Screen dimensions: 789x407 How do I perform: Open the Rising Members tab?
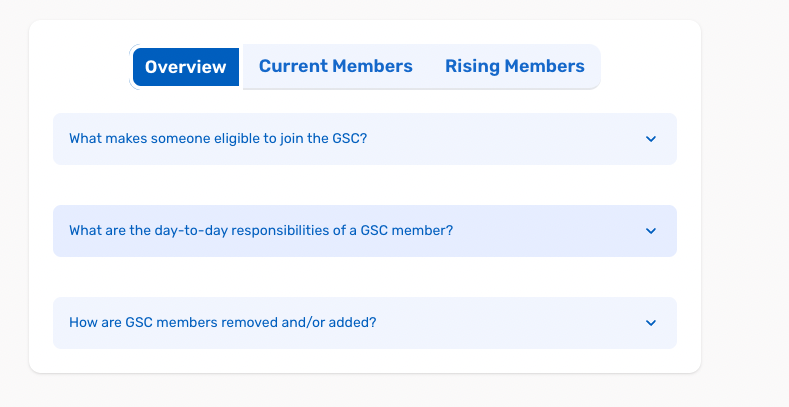(514, 67)
